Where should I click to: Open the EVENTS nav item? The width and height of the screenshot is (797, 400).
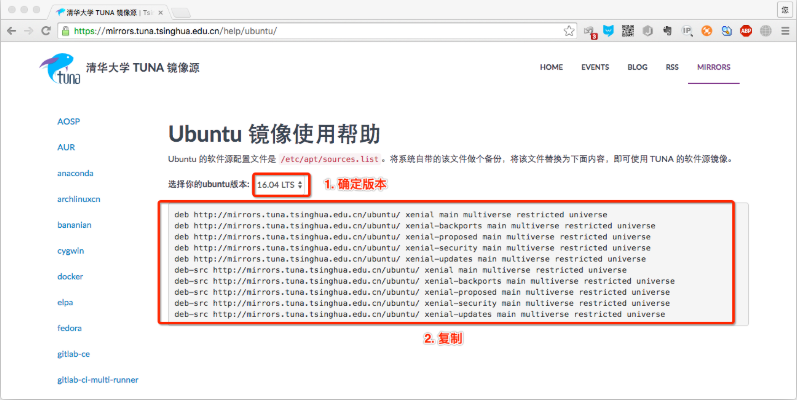[595, 67]
